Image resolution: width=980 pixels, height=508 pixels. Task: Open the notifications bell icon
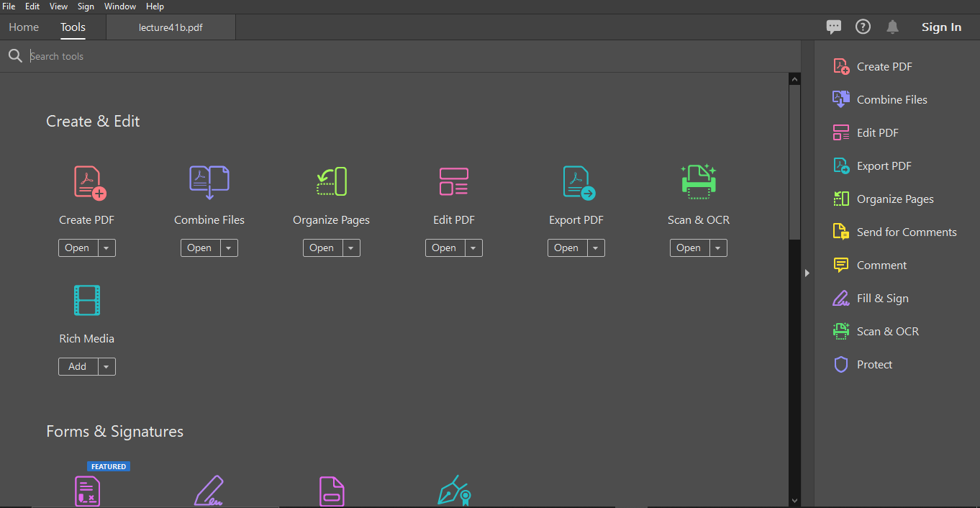(x=892, y=27)
